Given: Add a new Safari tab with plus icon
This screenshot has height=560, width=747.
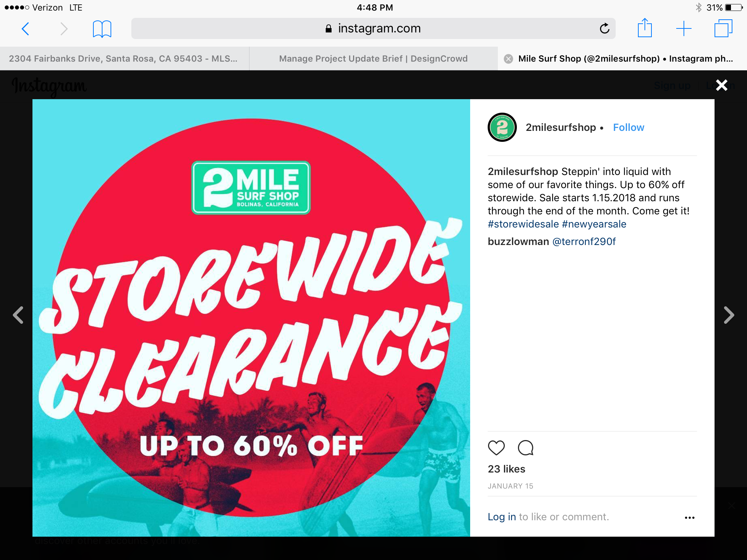Looking at the screenshot, I should point(684,28).
